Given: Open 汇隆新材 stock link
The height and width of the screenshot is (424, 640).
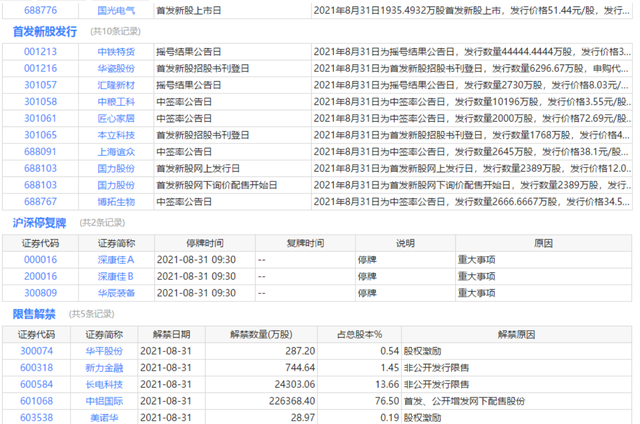Looking at the screenshot, I should (x=116, y=85).
